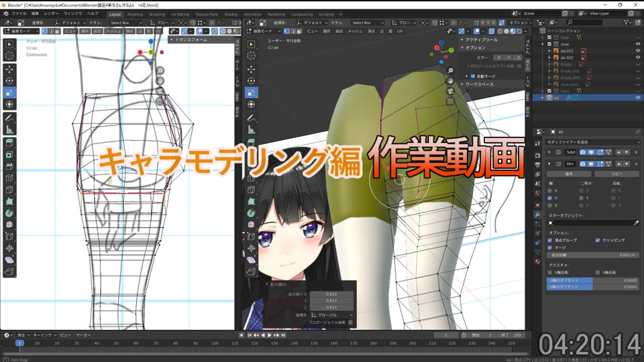
Task: Click the Copy button of Mirror modifier
Action: point(616,174)
